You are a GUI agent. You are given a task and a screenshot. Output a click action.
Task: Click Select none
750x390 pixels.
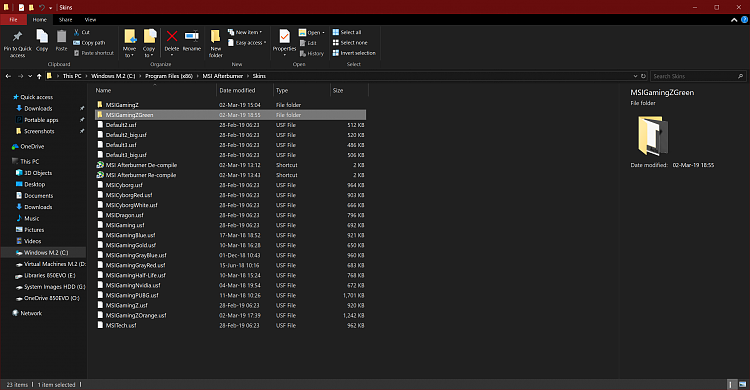(x=350, y=43)
